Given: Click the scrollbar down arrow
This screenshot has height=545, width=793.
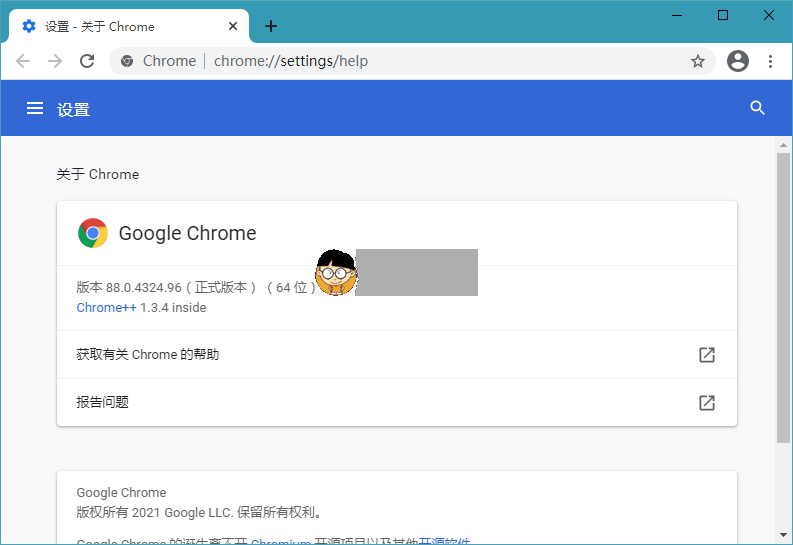Looking at the screenshot, I should (x=783, y=535).
